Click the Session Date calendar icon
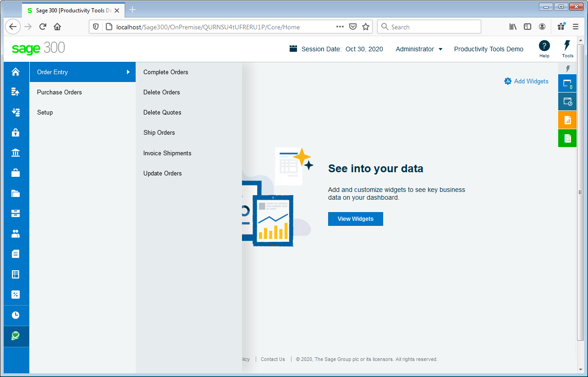 click(x=293, y=49)
